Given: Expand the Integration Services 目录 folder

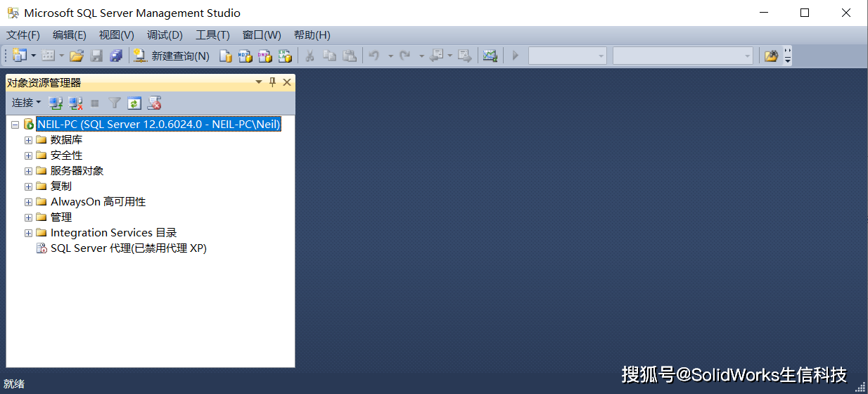Looking at the screenshot, I should coord(28,233).
